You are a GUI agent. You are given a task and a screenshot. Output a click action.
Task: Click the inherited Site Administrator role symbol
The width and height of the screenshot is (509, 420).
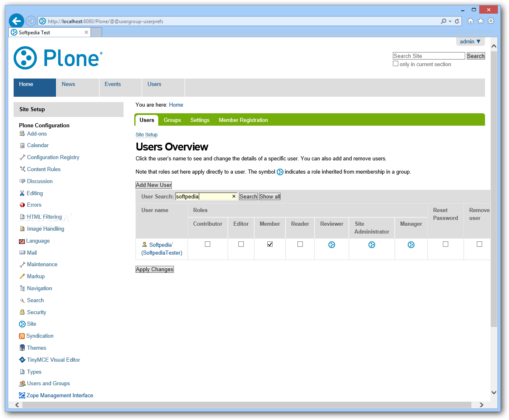[x=372, y=245]
